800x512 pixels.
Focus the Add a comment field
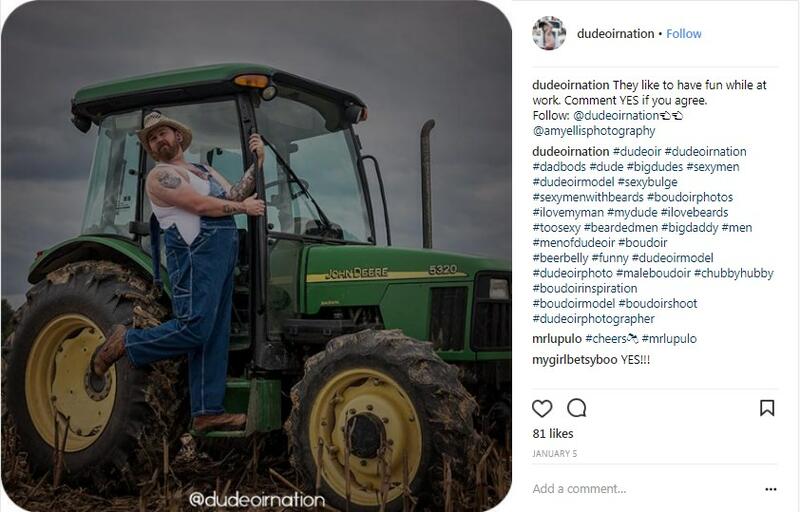coord(643,489)
